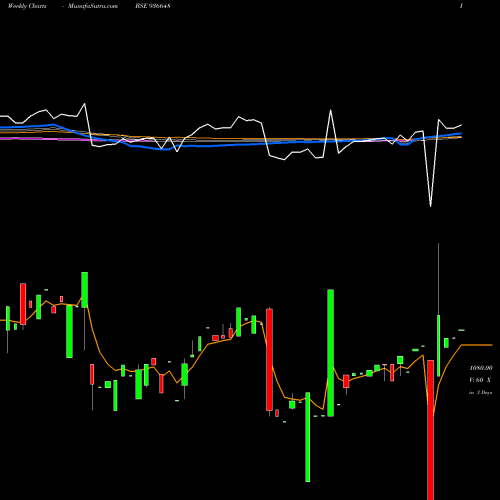Viewport: 500px width, 500px height.
Task: Click the tallest green candle near chart center-right
Action: coord(330,353)
